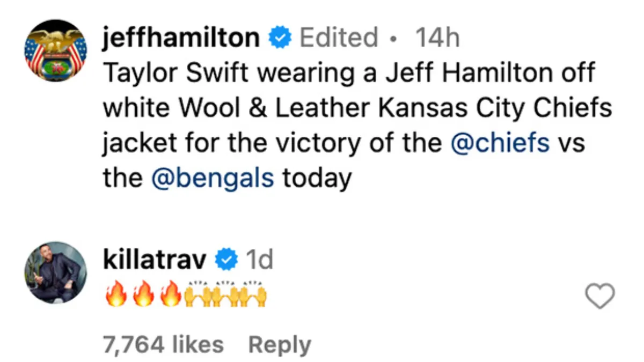Viewport: 644px width, 362px height.
Task: Click the third fire emoji in the comment
Action: click(171, 295)
